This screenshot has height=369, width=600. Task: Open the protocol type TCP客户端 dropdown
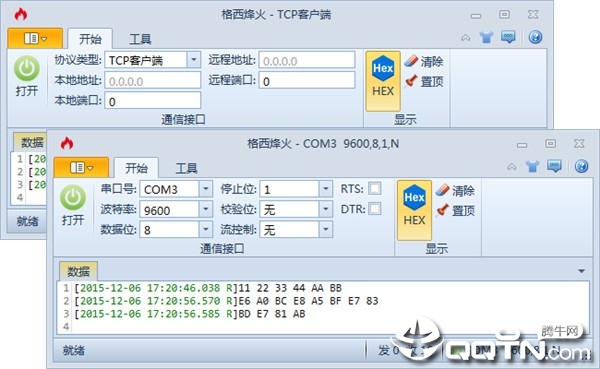click(194, 60)
